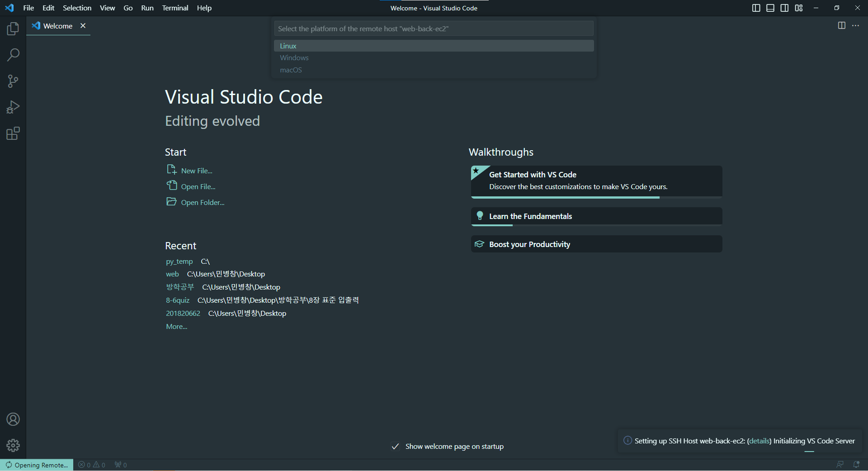
Task: Open the Manage gear icon
Action: 13,446
